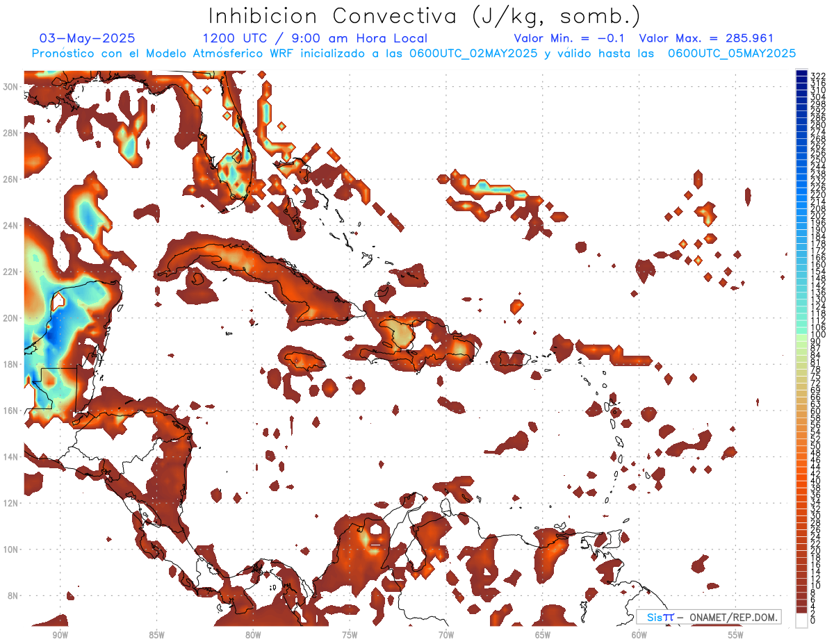Screen dimensions: 834x644
Task: Click the "1200 UTC / 9:00 am Hora Local" text
Action: 315,38
